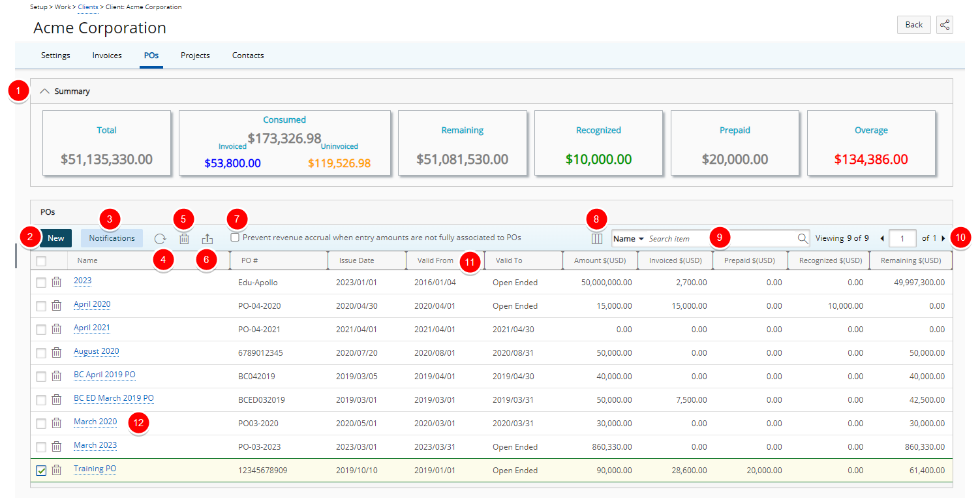Delete the March 2020 PO row
980x498 pixels.
pyautogui.click(x=57, y=423)
